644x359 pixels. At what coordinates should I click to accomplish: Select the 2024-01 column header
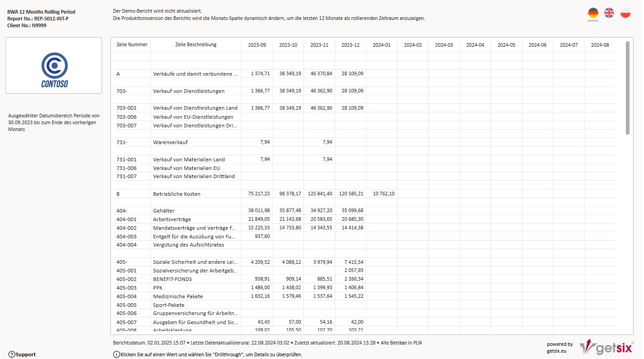(x=382, y=45)
